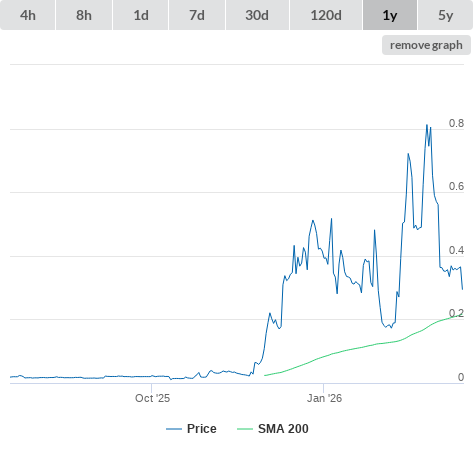Click the 0.6 y-axis label
The image size is (474, 455).
(456, 186)
